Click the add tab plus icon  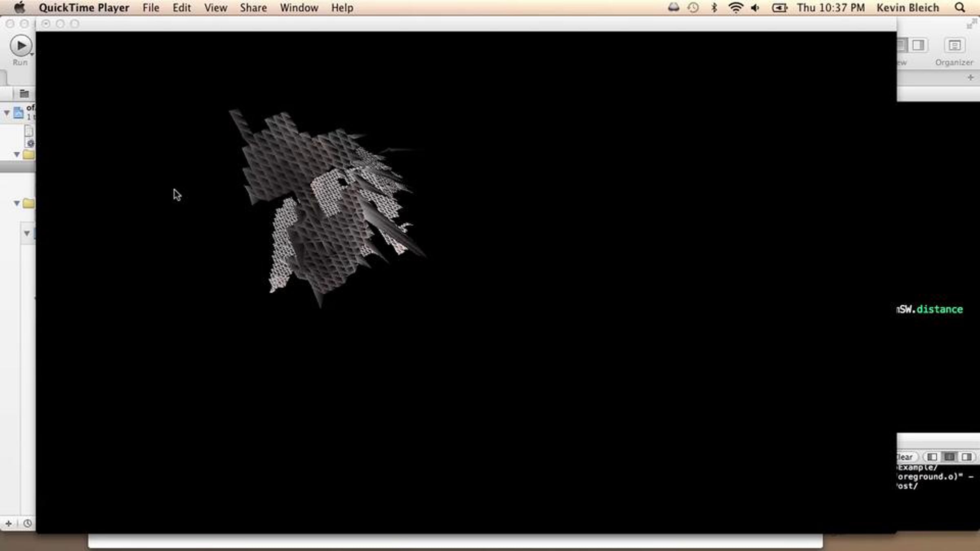pyautogui.click(x=971, y=78)
